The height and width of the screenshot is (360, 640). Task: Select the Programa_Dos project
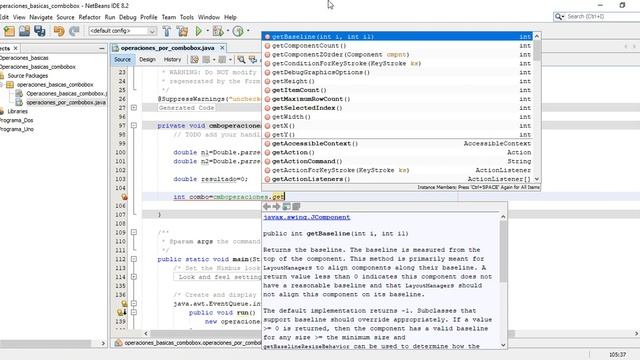pos(16,120)
